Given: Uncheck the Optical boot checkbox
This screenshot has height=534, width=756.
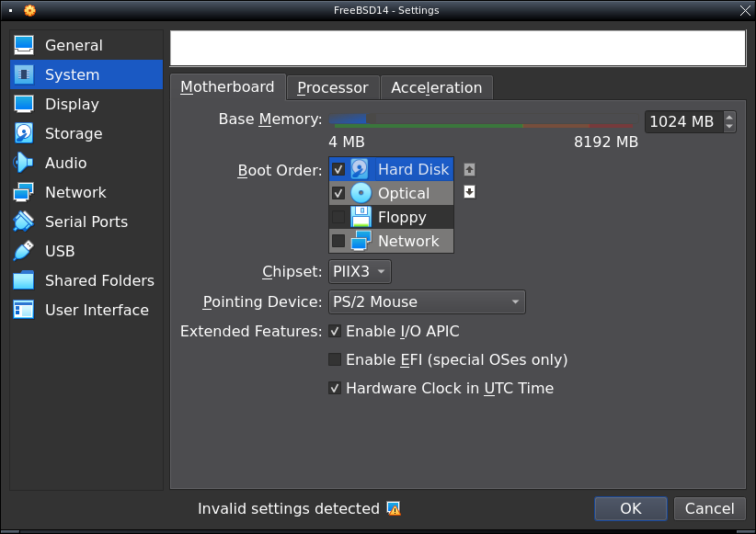Looking at the screenshot, I should tap(338, 193).
